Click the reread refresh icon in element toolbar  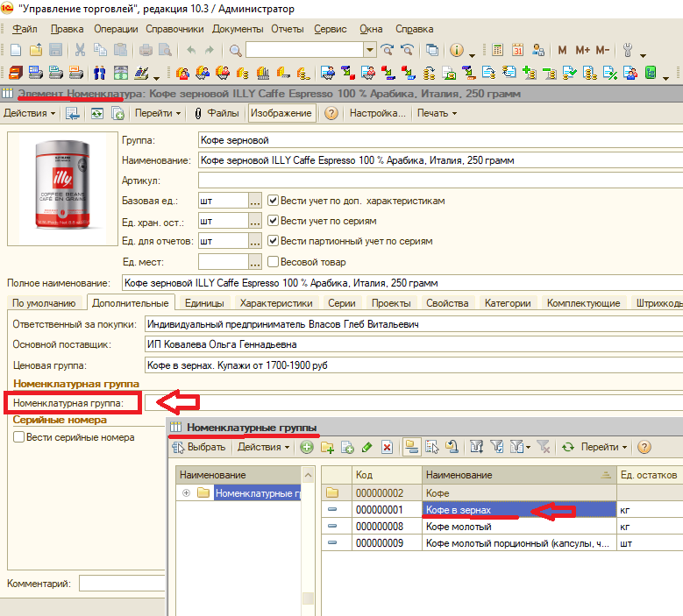coord(96,114)
